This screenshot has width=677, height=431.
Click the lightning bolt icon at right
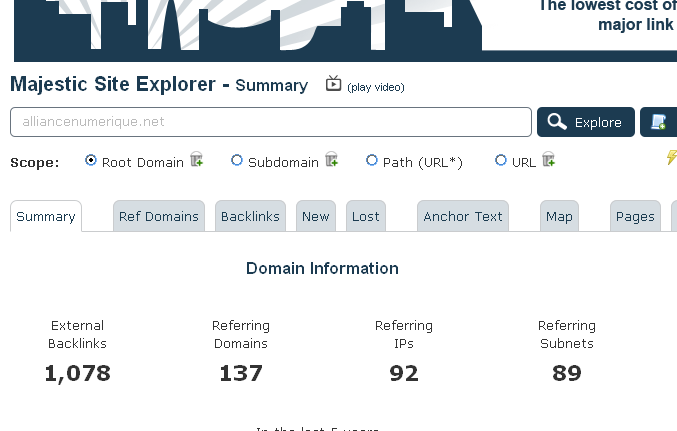click(x=671, y=157)
